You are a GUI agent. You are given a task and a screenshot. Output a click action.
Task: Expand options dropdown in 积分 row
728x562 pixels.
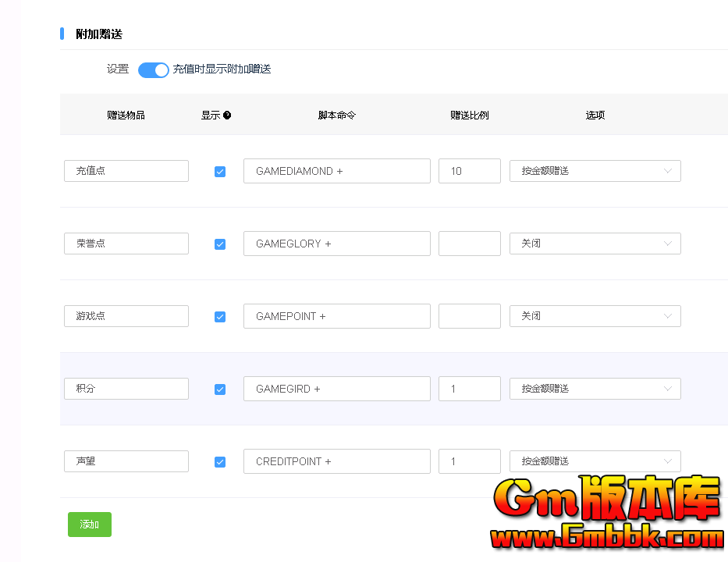pyautogui.click(x=595, y=389)
